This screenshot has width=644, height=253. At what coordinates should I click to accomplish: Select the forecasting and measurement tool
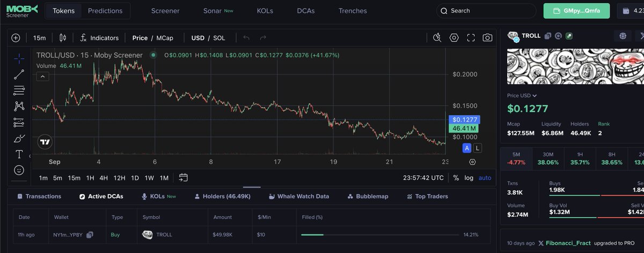pyautogui.click(x=19, y=122)
